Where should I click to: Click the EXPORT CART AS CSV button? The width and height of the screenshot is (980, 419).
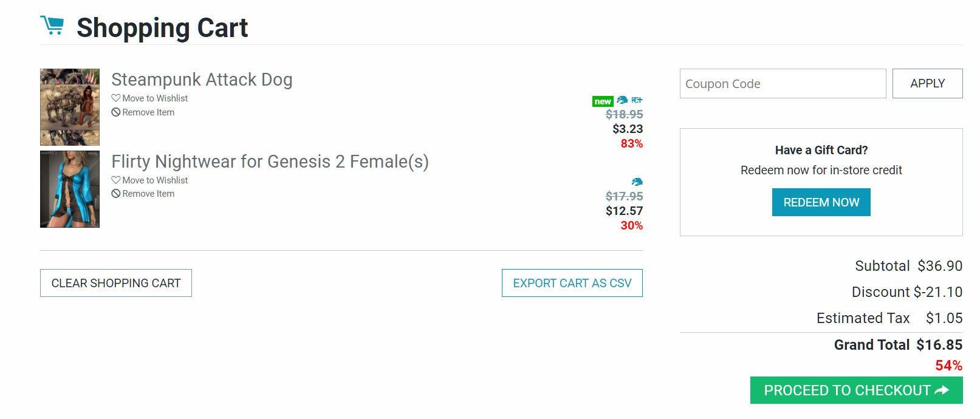tap(572, 283)
